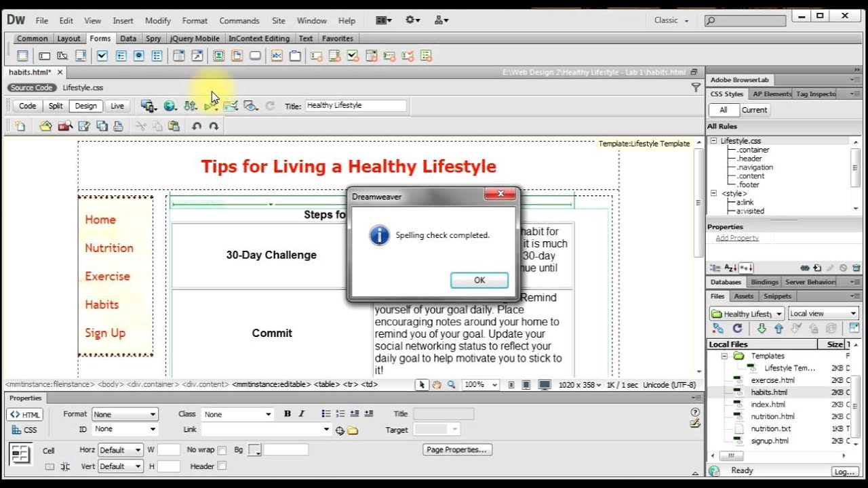
Task: Open the Local view dropdown in Files
Action: 823,314
